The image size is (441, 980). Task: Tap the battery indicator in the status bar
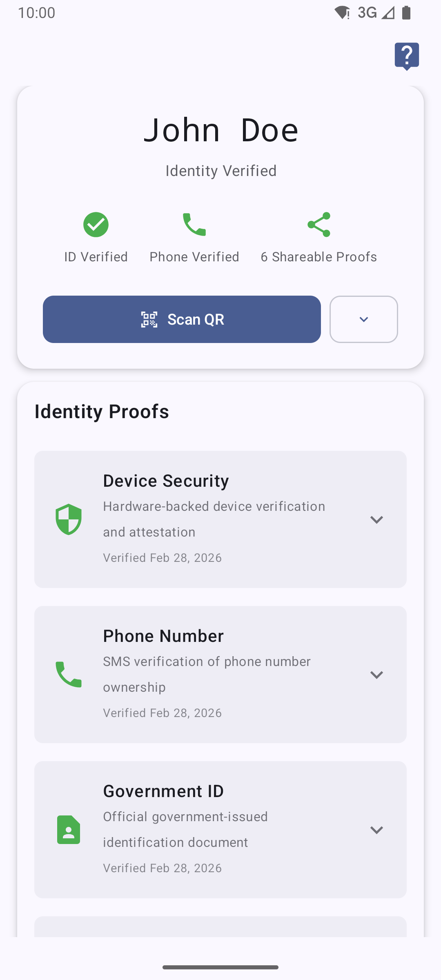pos(405,12)
